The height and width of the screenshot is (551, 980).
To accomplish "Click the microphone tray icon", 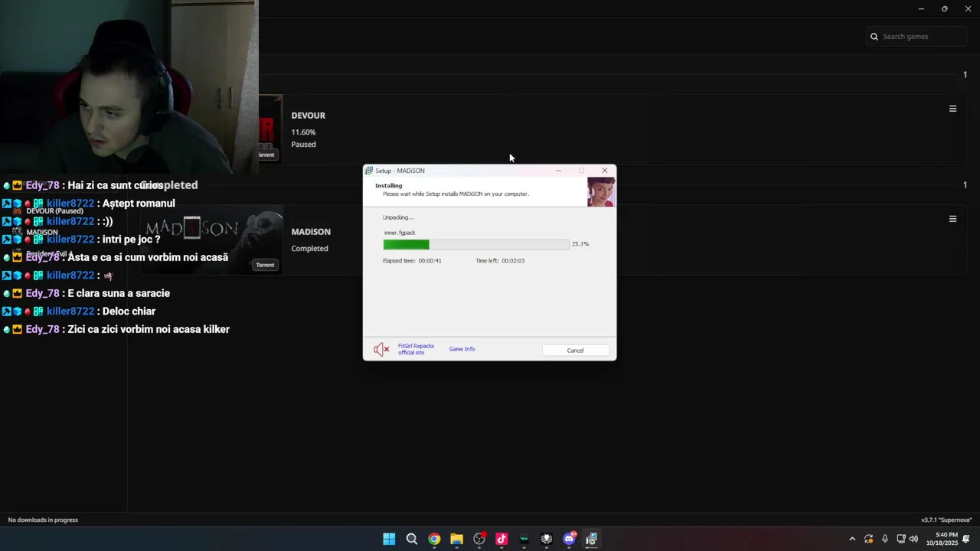I will 884,539.
